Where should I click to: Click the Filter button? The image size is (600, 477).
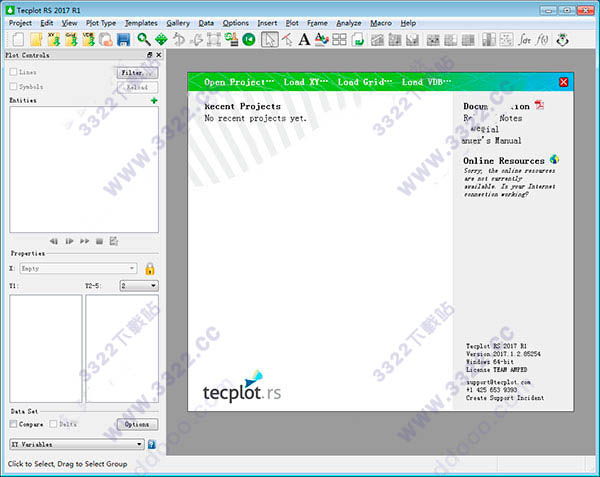click(137, 73)
